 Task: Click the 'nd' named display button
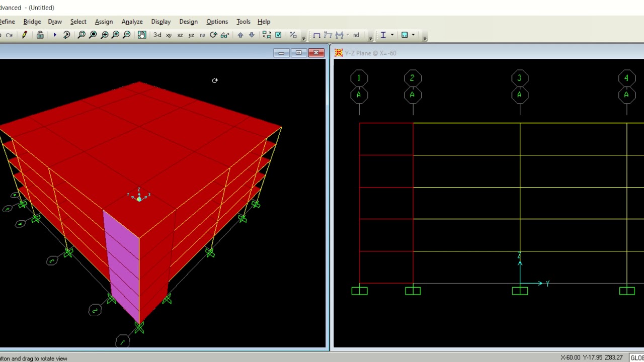click(x=356, y=35)
